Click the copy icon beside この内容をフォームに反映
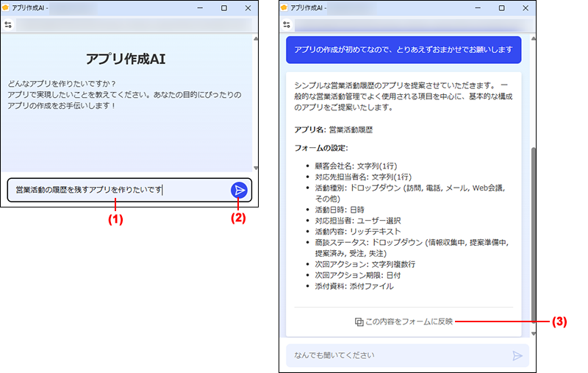 [x=359, y=322]
